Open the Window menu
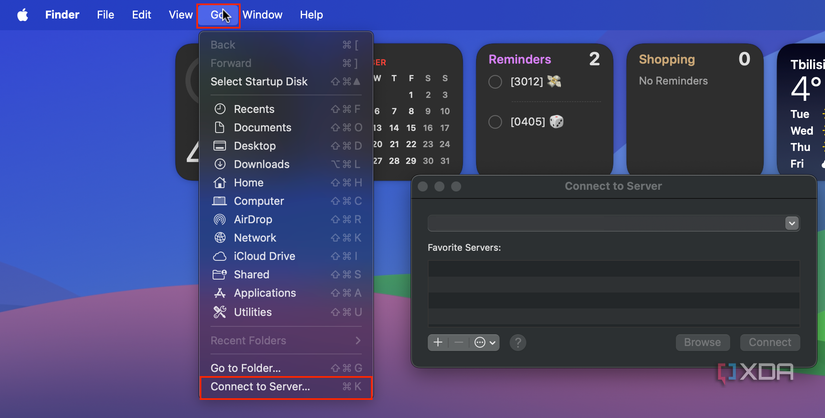This screenshot has height=418, width=825. pos(263,15)
